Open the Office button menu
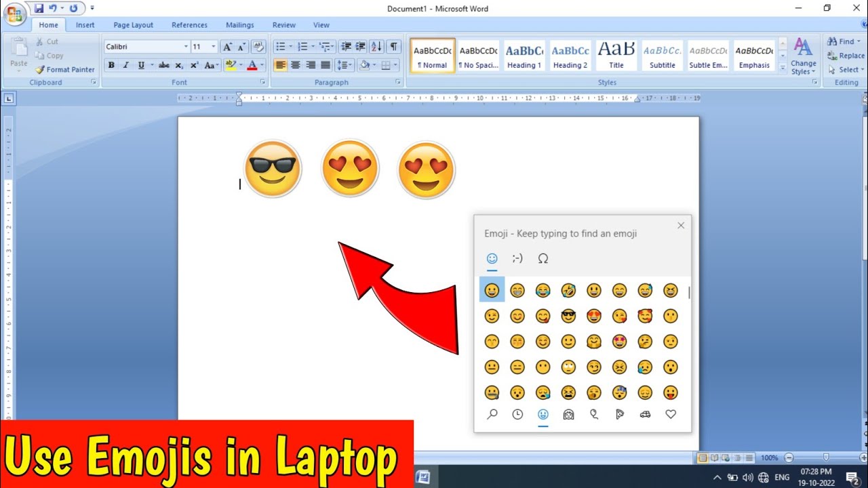 click(x=14, y=14)
